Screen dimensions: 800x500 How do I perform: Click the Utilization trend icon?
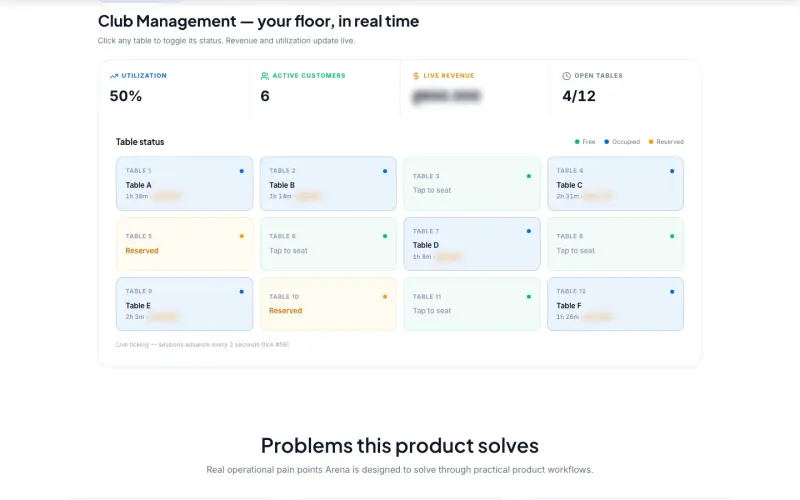[x=114, y=76]
